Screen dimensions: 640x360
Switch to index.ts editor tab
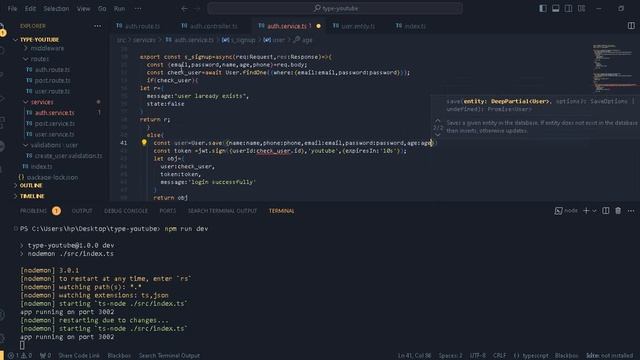411,26
